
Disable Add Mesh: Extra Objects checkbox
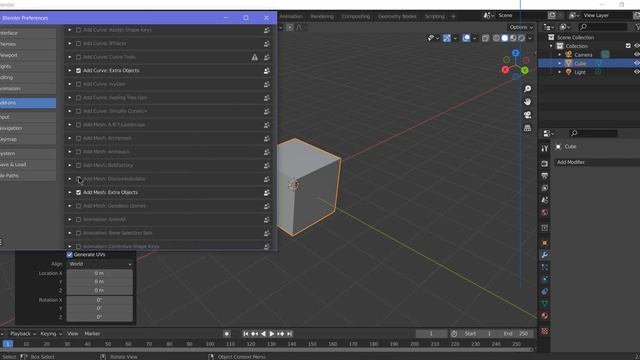click(x=78, y=193)
